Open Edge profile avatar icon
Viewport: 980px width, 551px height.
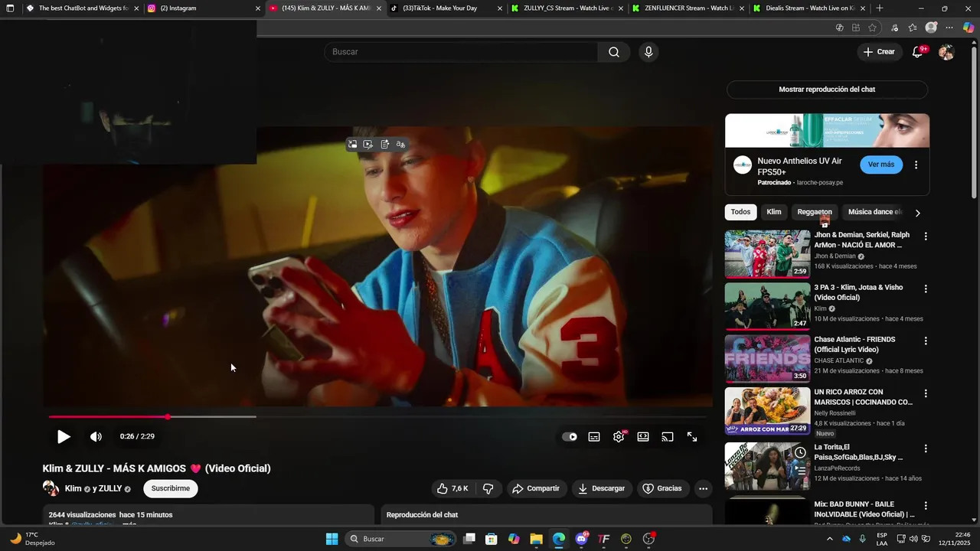click(x=931, y=28)
